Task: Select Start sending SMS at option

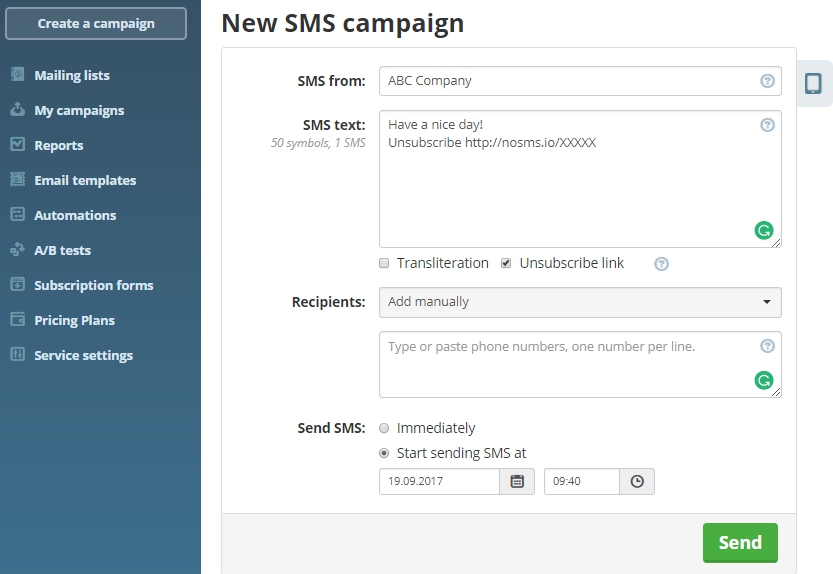Action: (x=384, y=453)
